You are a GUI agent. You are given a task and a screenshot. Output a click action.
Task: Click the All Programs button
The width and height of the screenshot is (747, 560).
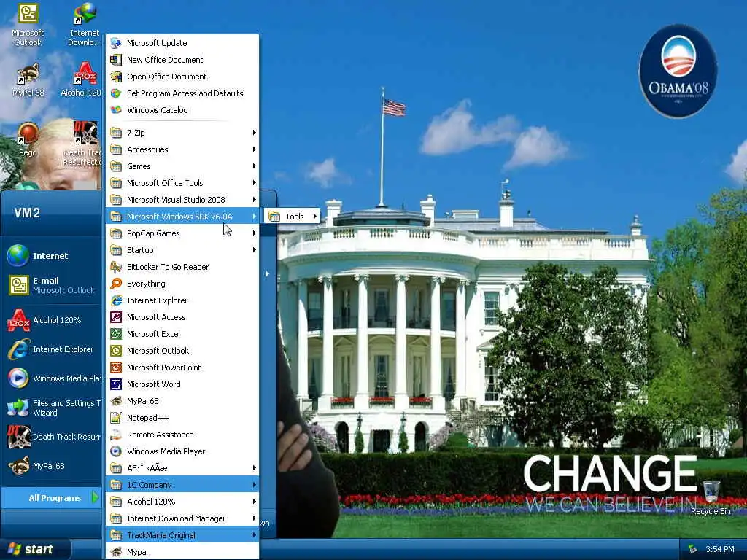click(52, 498)
